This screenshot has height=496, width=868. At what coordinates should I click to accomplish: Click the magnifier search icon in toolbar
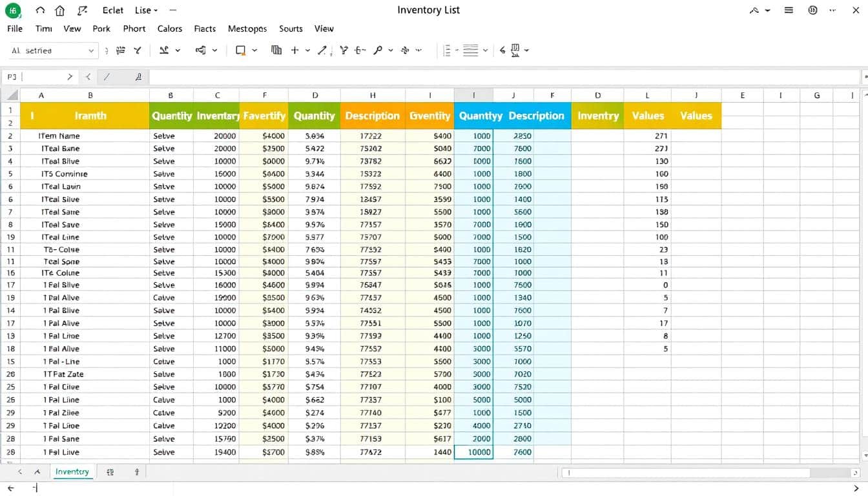click(x=378, y=50)
